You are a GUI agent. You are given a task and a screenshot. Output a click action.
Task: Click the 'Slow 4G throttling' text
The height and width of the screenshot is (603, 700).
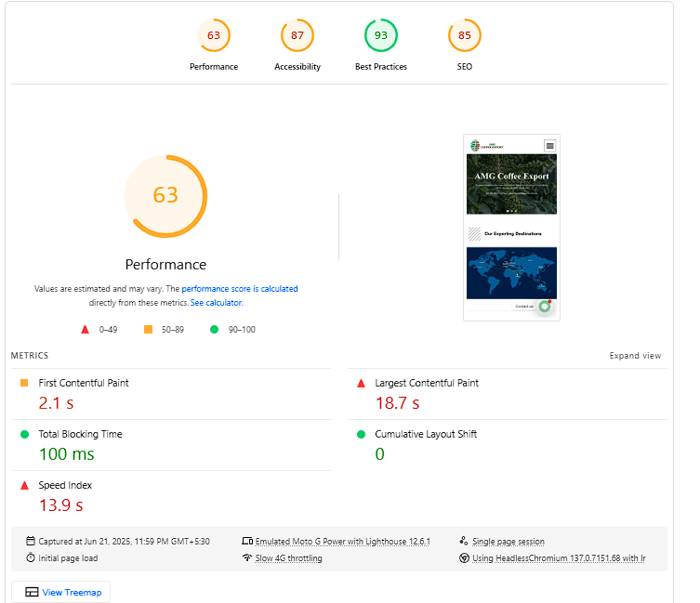[x=288, y=557]
